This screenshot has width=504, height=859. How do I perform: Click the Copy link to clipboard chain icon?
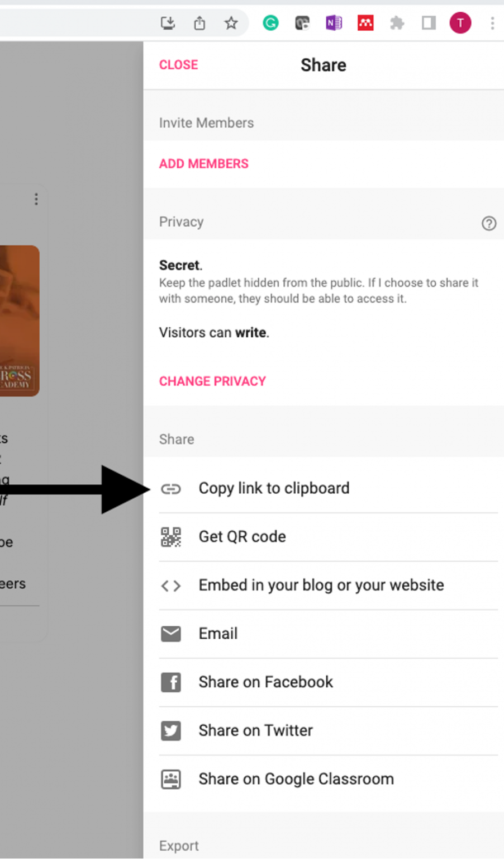171,489
